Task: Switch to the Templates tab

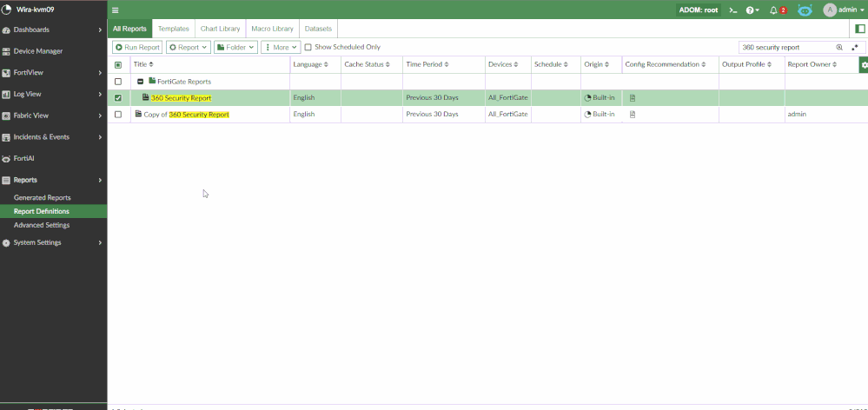Action: (173, 29)
